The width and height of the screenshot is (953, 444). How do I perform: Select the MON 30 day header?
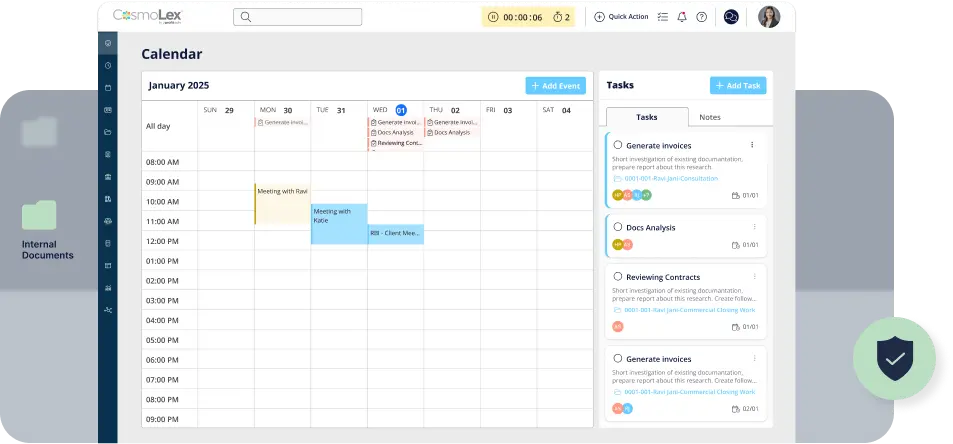pyautogui.click(x=276, y=110)
